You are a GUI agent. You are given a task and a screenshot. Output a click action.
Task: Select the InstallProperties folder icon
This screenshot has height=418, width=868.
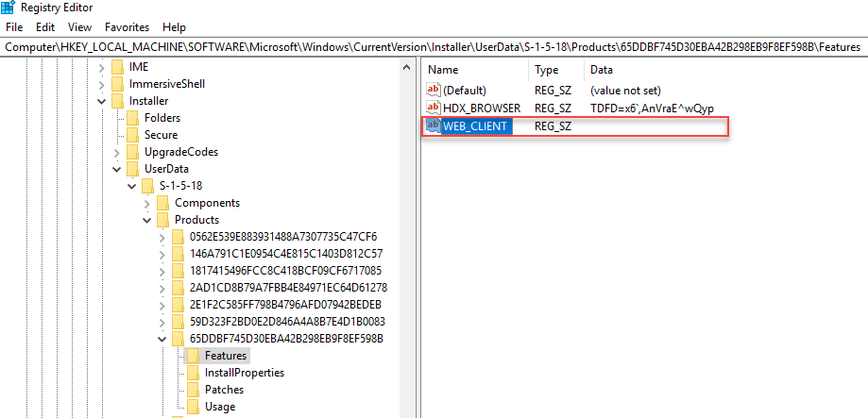pos(193,373)
